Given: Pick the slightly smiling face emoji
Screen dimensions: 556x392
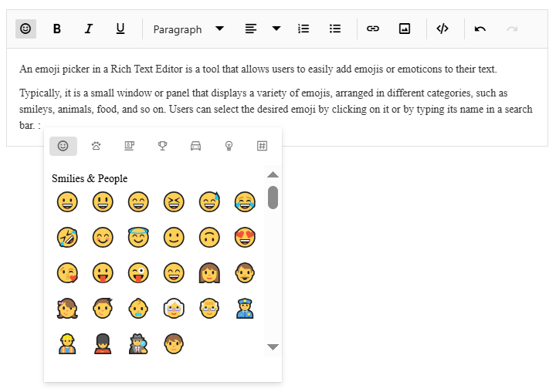Looking at the screenshot, I should click(x=174, y=238).
